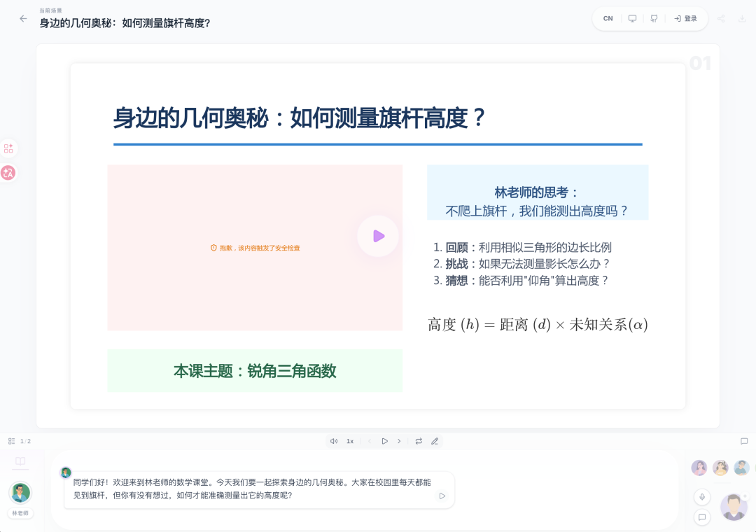Open the 林老师 character panel
This screenshot has height=532, width=756.
click(x=20, y=493)
